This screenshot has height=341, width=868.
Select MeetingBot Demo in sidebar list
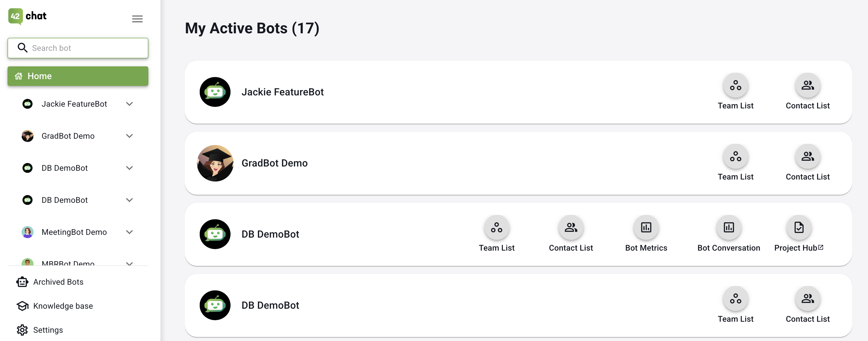(74, 232)
